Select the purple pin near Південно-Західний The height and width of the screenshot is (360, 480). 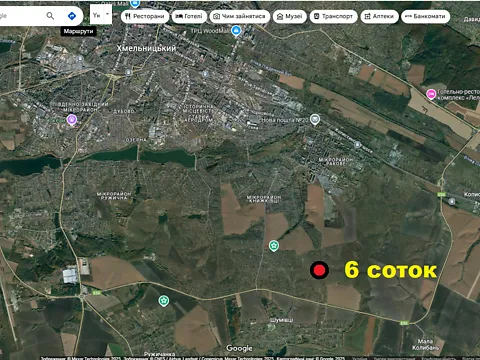pos(72,119)
